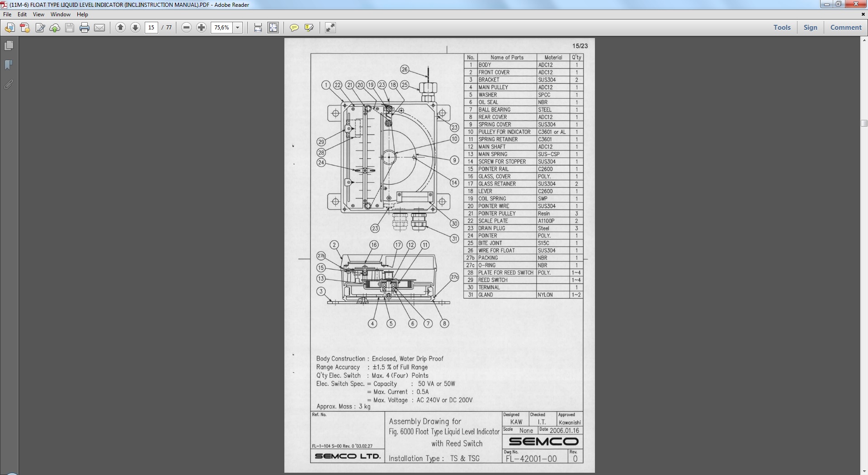The width and height of the screenshot is (868, 475).
Task: Click the page number input field
Action: click(x=151, y=28)
